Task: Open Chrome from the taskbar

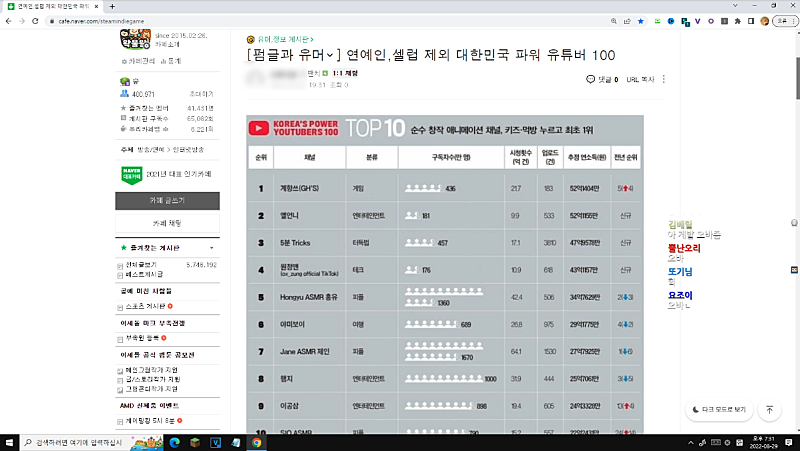Action: click(256, 443)
